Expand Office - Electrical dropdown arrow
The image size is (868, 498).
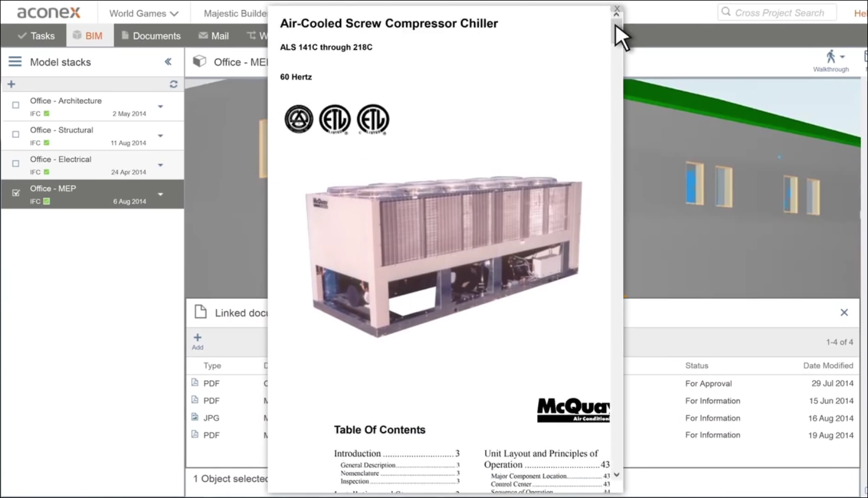[161, 165]
